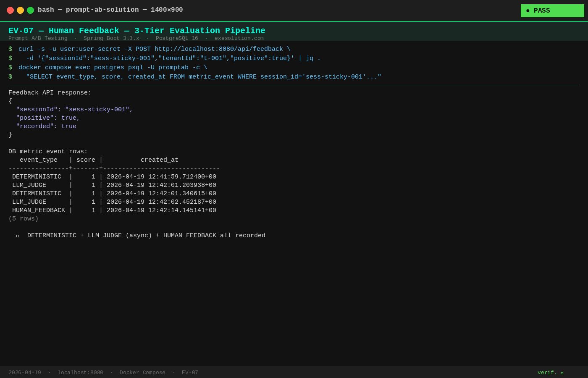Click the HUMAN_FEEDBACK row in results table
588x378 pixels.
pyautogui.click(x=39, y=210)
